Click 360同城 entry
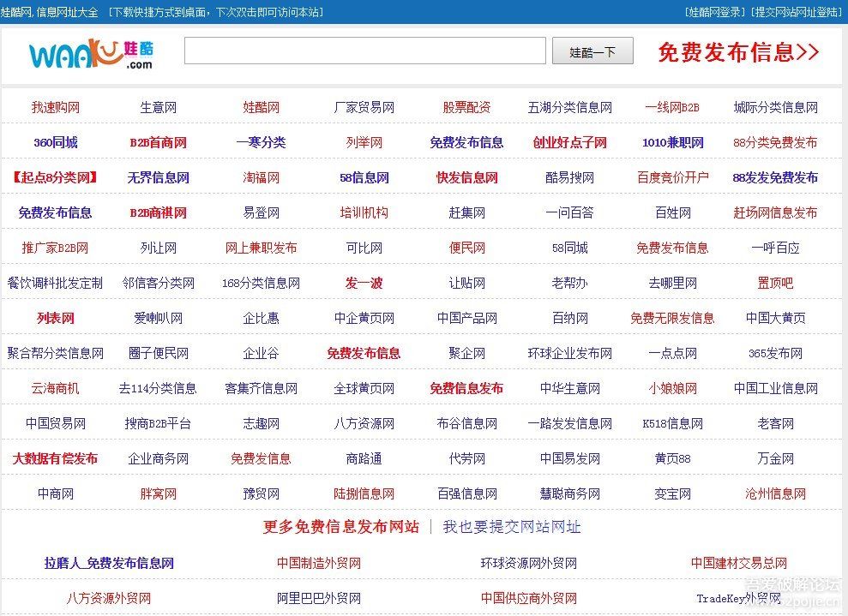Image resolution: width=848 pixels, height=616 pixels. point(56,142)
